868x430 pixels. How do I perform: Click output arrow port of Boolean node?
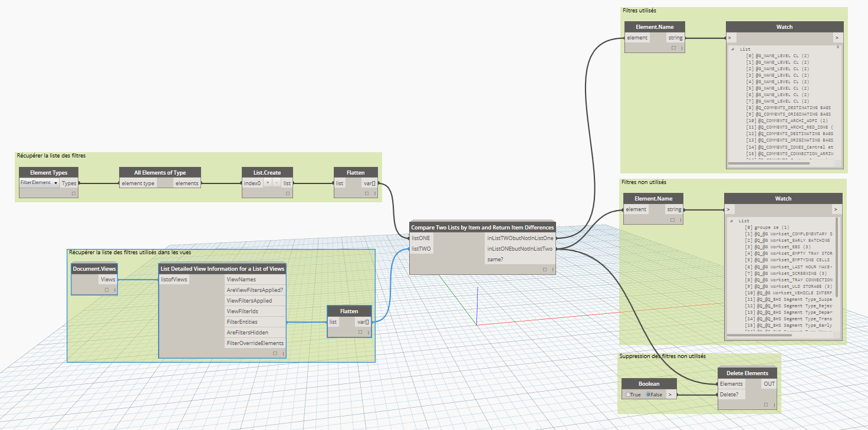click(x=671, y=395)
